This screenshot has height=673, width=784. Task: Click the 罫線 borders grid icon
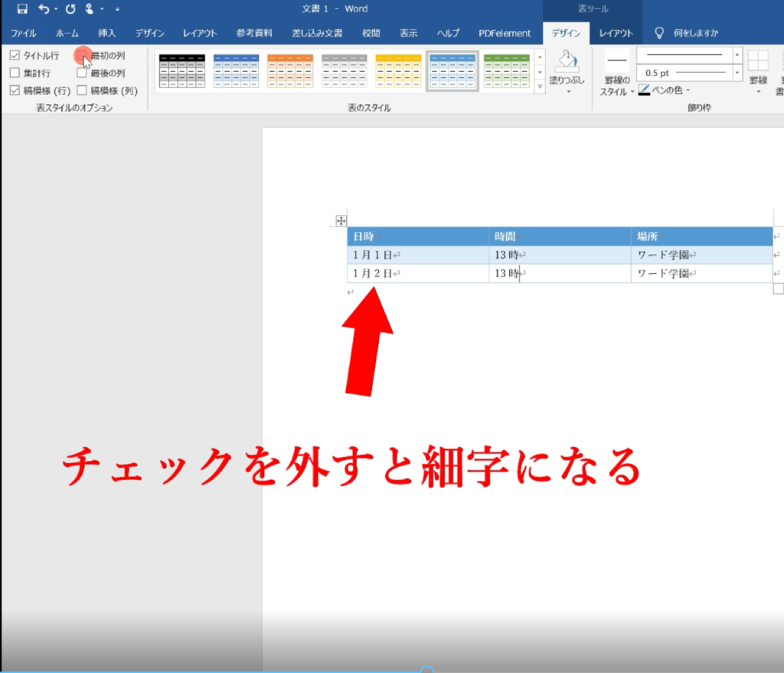pyautogui.click(x=758, y=63)
